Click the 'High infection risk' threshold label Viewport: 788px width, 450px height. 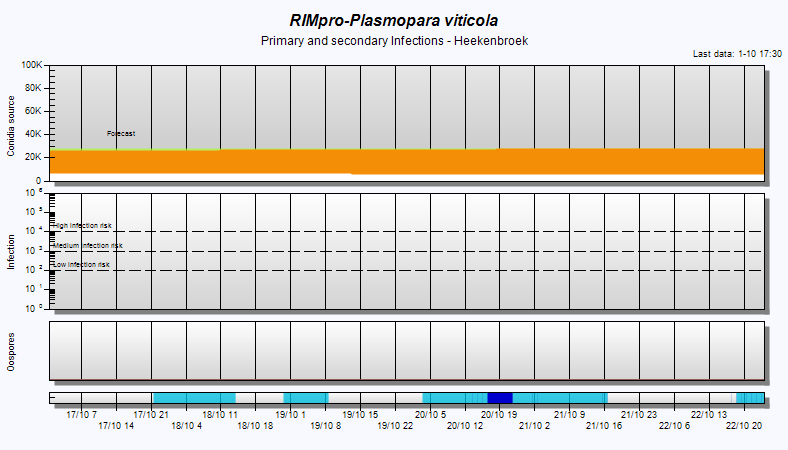[82, 226]
